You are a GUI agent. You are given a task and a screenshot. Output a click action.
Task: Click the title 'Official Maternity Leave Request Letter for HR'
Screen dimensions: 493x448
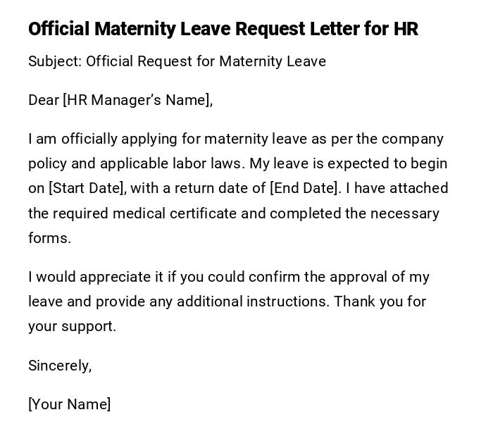tap(223, 29)
